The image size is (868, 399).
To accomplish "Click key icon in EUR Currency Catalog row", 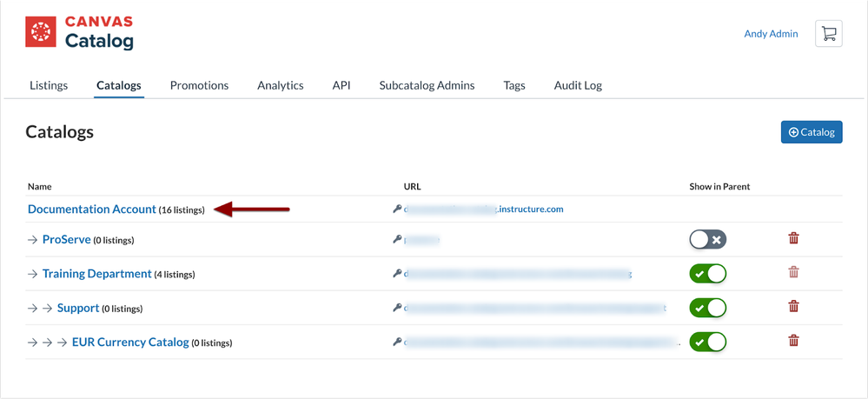I will [397, 342].
